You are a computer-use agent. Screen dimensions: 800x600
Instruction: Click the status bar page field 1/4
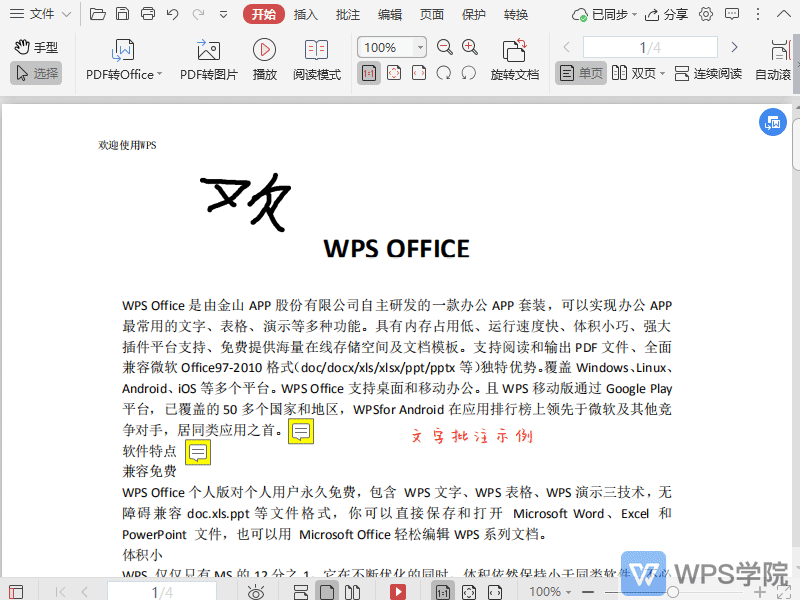click(x=162, y=592)
